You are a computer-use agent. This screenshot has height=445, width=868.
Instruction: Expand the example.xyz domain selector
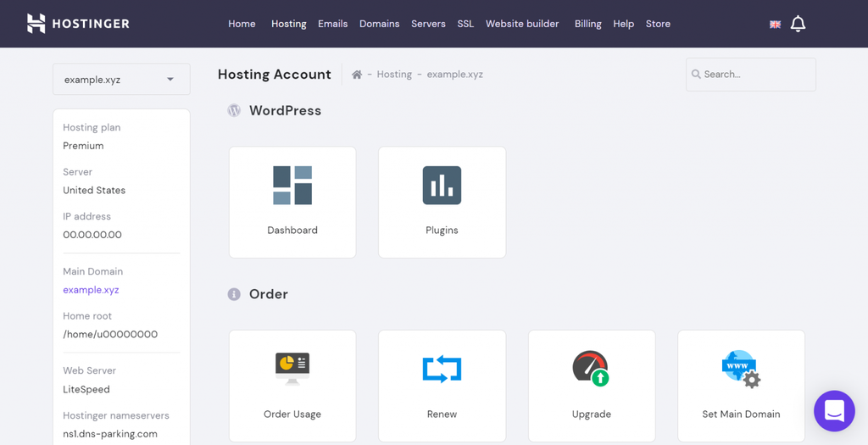pyautogui.click(x=121, y=79)
